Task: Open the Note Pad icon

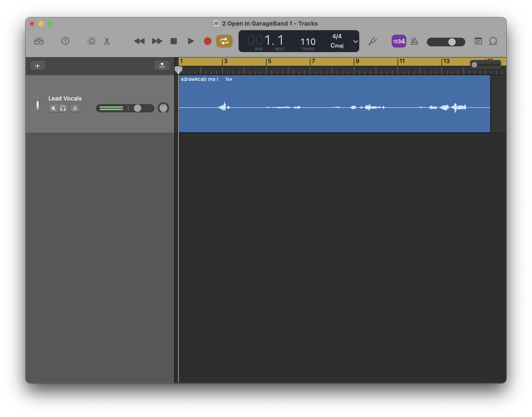Action: click(478, 41)
